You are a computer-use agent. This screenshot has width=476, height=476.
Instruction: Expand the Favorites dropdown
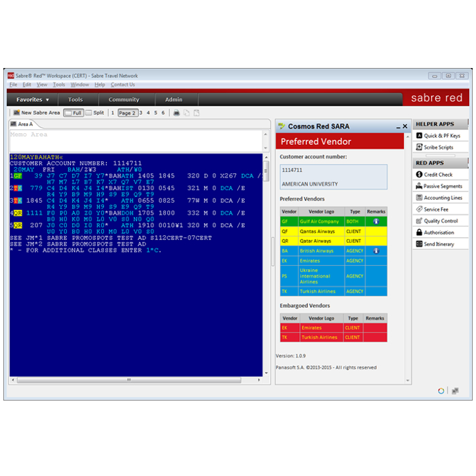click(x=33, y=99)
